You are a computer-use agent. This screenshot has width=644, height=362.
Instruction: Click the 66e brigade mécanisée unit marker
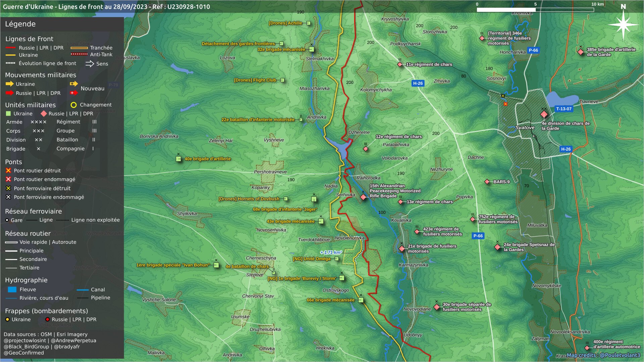pyautogui.click(x=361, y=300)
